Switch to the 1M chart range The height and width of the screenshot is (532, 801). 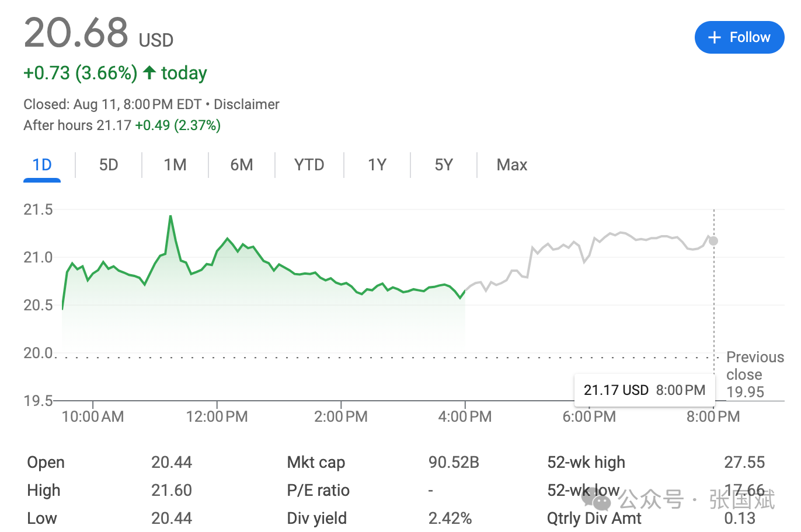click(x=175, y=165)
